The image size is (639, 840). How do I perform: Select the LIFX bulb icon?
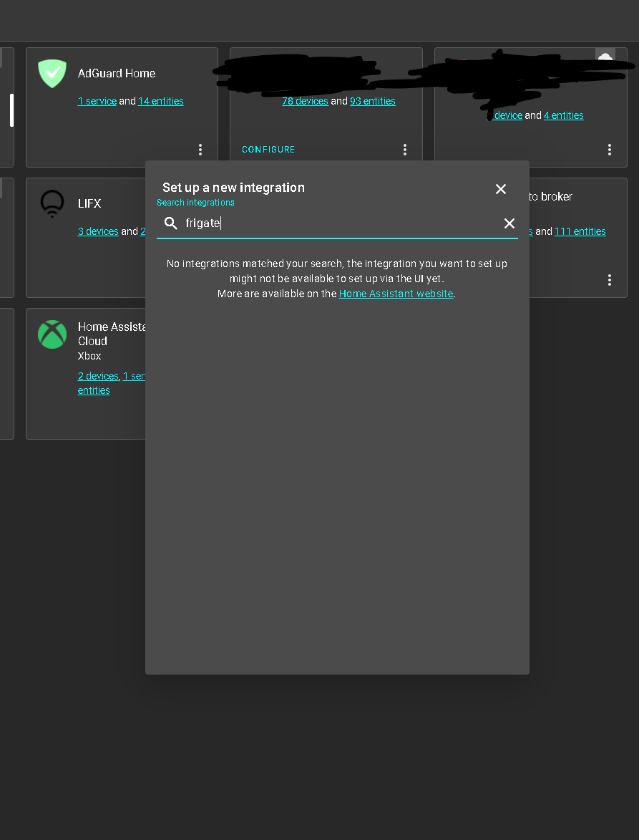click(52, 203)
